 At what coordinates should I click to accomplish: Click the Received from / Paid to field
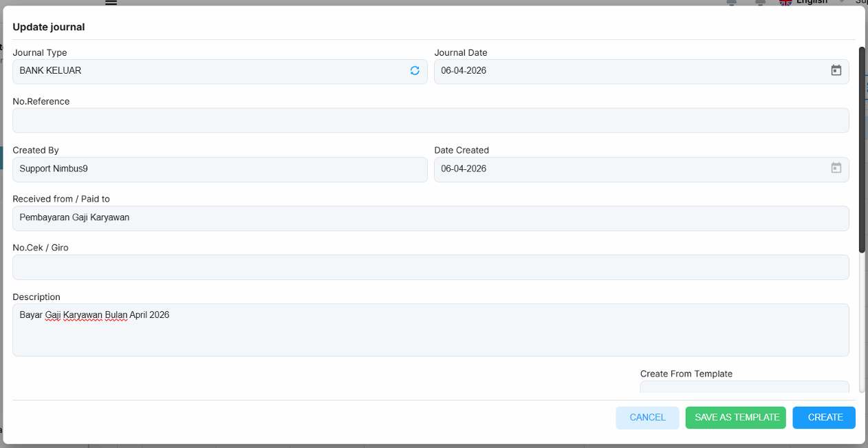pyautogui.click(x=431, y=218)
